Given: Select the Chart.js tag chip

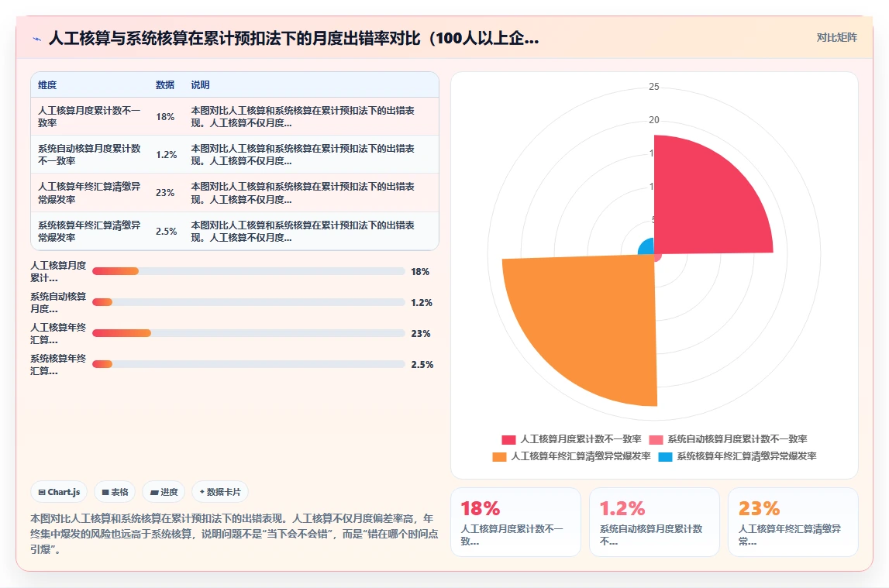Looking at the screenshot, I should pyautogui.click(x=58, y=492).
